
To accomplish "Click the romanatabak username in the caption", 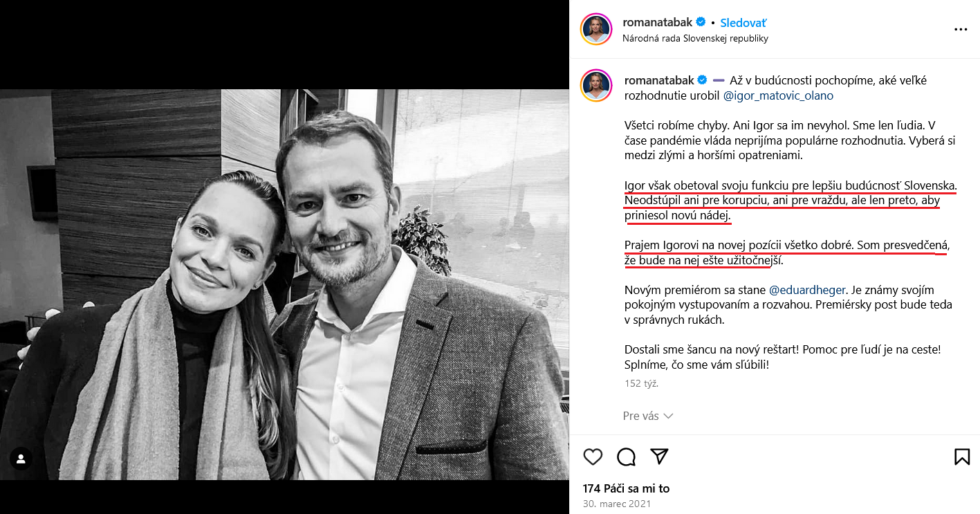I will coord(658,79).
